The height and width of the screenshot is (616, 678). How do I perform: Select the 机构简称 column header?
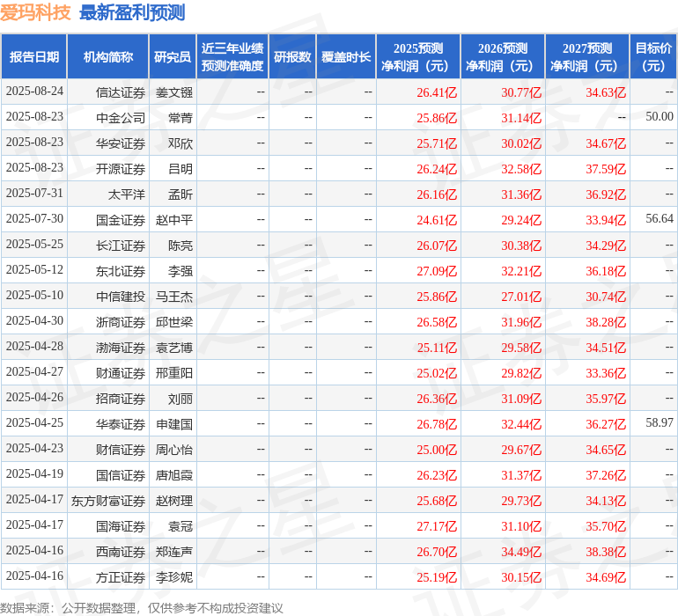tap(108, 56)
